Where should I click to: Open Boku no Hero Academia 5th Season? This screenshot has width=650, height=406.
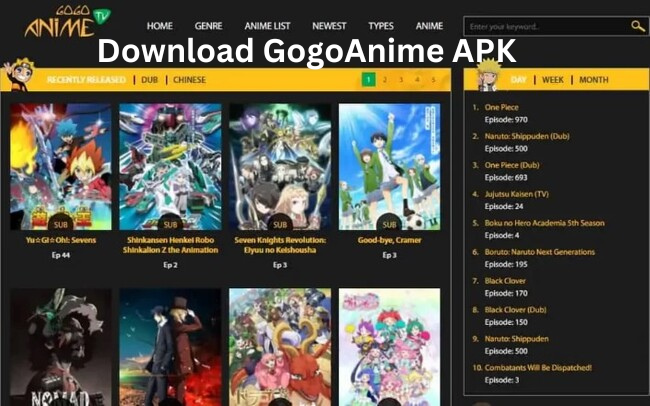point(544,223)
